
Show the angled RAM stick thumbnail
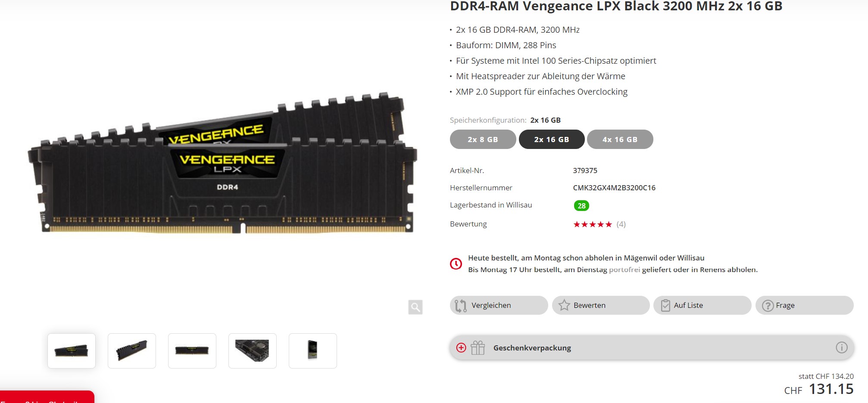pos(132,350)
